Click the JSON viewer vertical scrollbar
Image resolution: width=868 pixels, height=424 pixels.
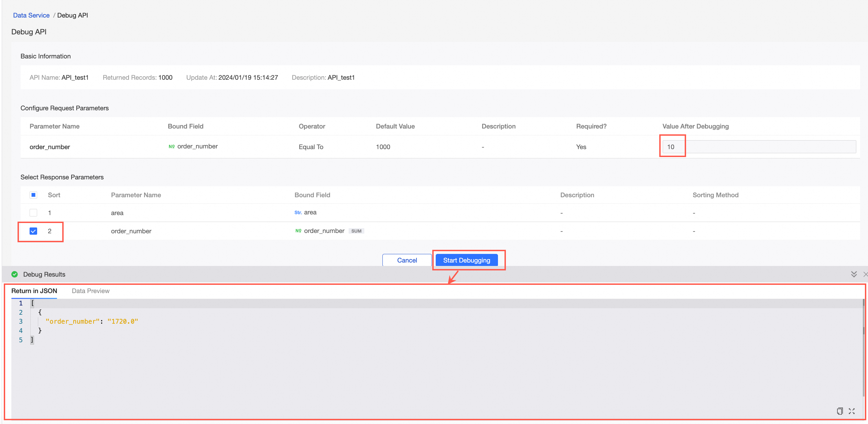pyautogui.click(x=863, y=347)
